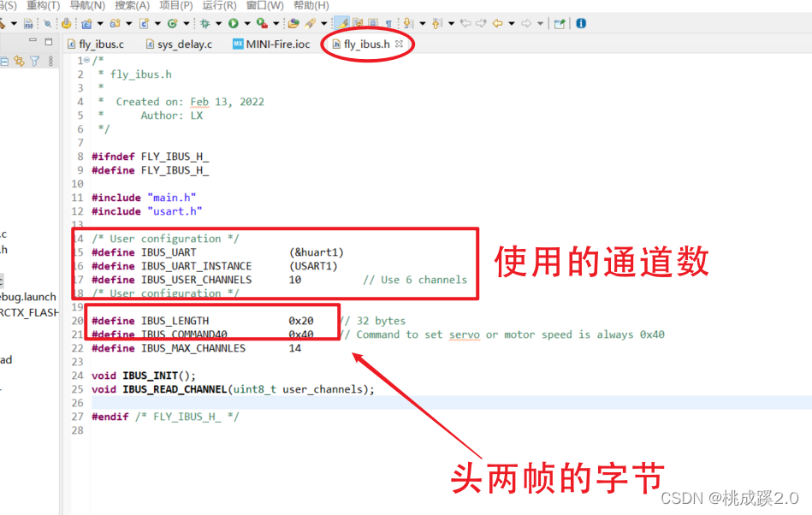Open the 窗口(W) menu
The image size is (812, 515).
(x=265, y=5)
